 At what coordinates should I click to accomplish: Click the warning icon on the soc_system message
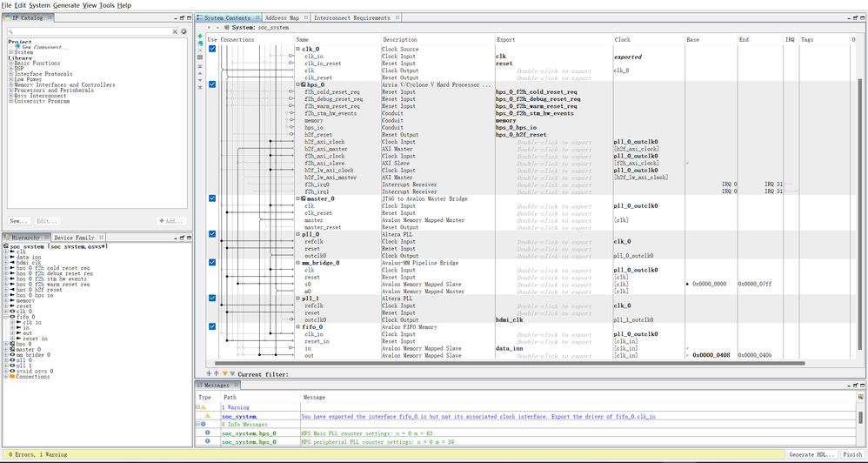206,417
